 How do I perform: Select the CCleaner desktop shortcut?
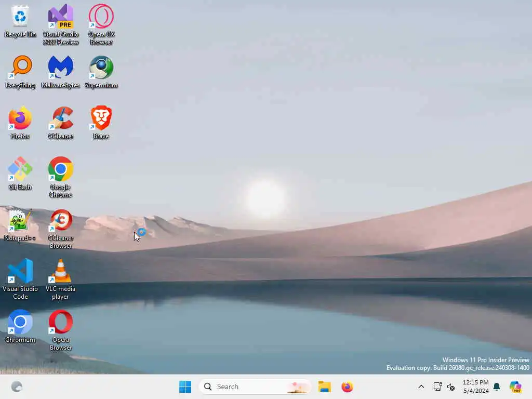coord(61,123)
